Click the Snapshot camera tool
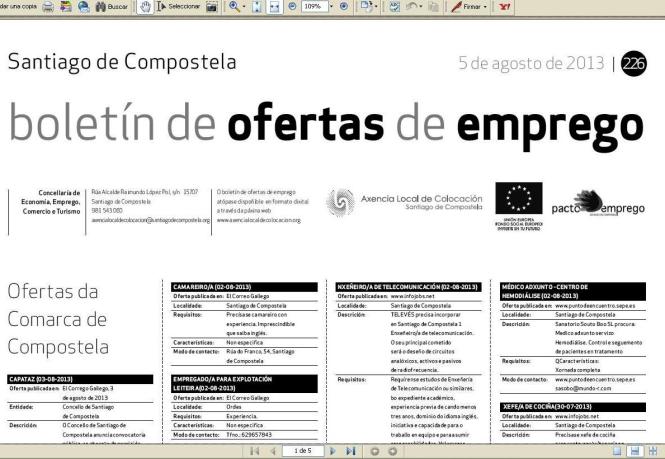 pos(212,7)
